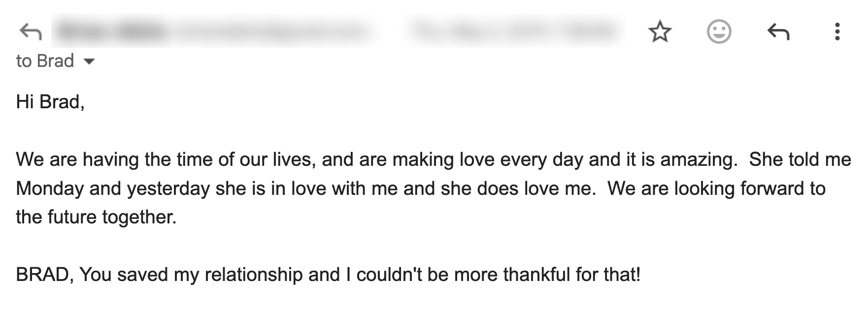This screenshot has height=310, width=868.
Task: Click the blurred date and time stamp
Action: [512, 31]
